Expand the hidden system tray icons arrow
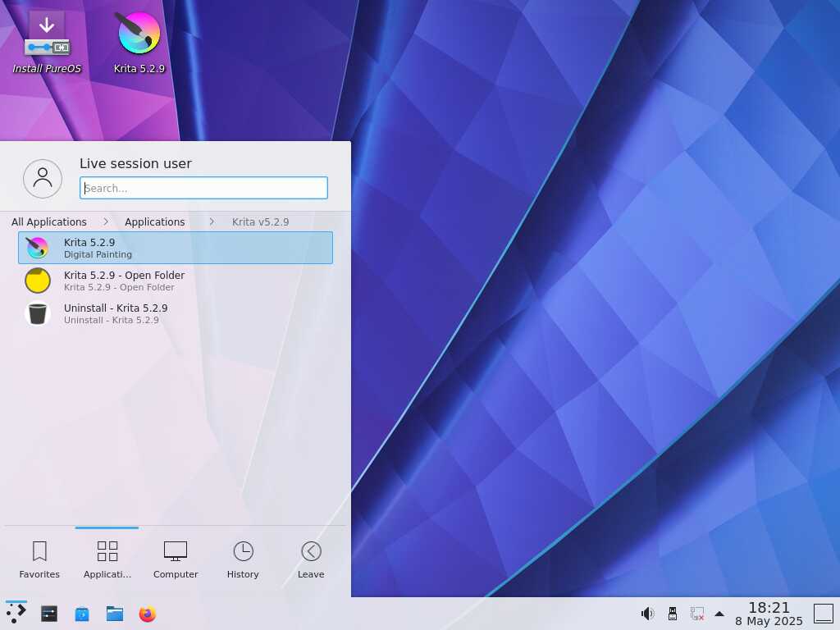The image size is (840, 630). (x=719, y=614)
